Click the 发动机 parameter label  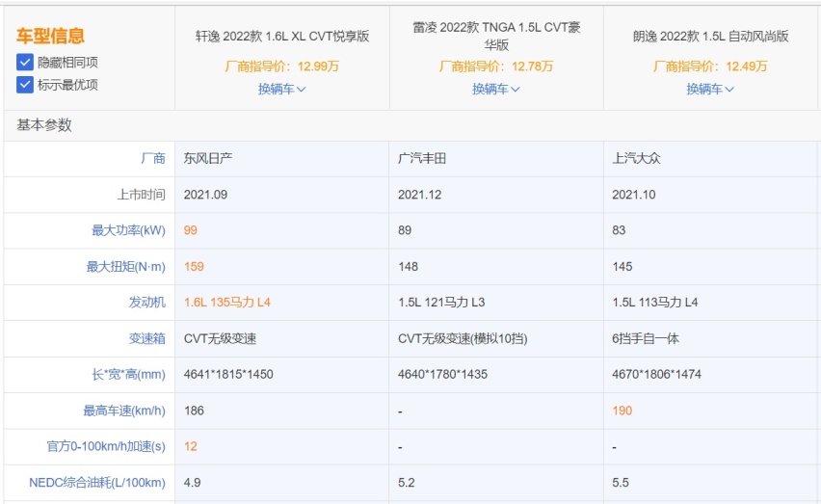click(x=147, y=302)
